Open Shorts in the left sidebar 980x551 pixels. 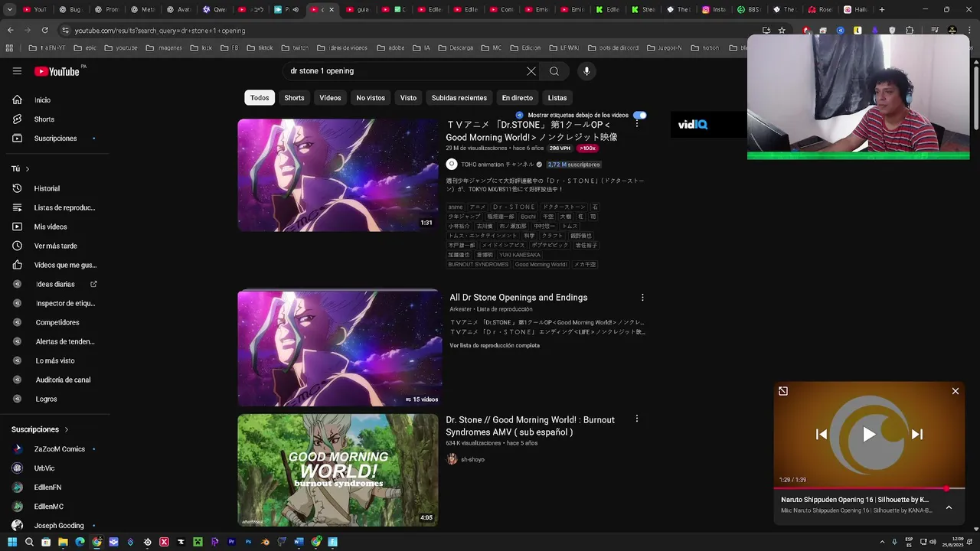(54, 119)
